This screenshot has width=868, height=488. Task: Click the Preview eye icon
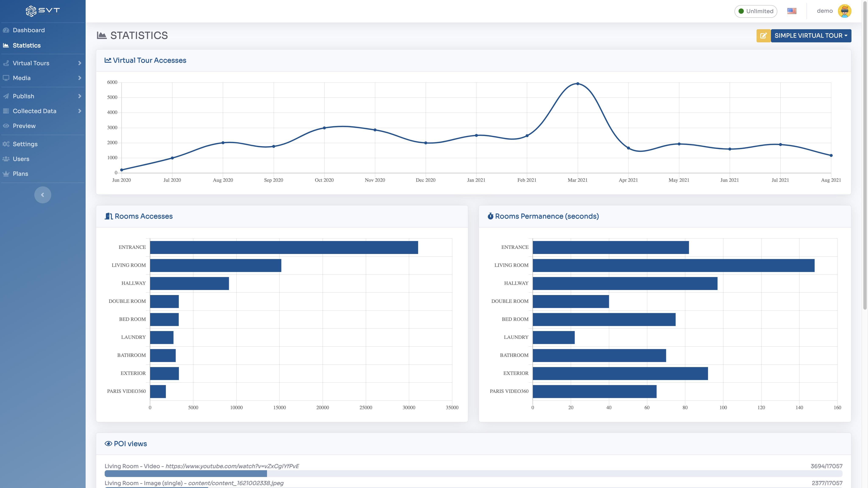[6, 126]
